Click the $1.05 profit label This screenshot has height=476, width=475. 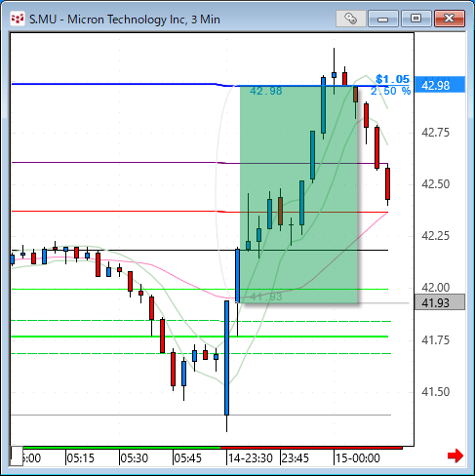click(x=392, y=79)
